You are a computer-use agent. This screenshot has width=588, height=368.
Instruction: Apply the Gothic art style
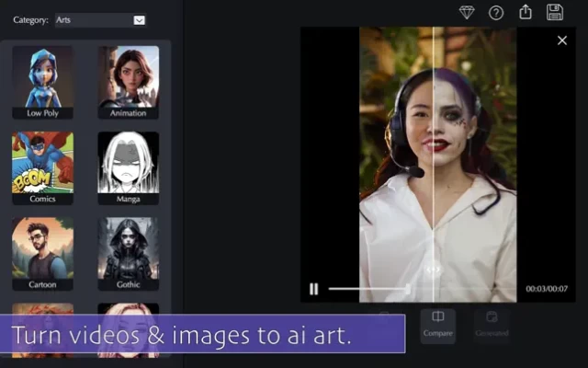(x=129, y=254)
